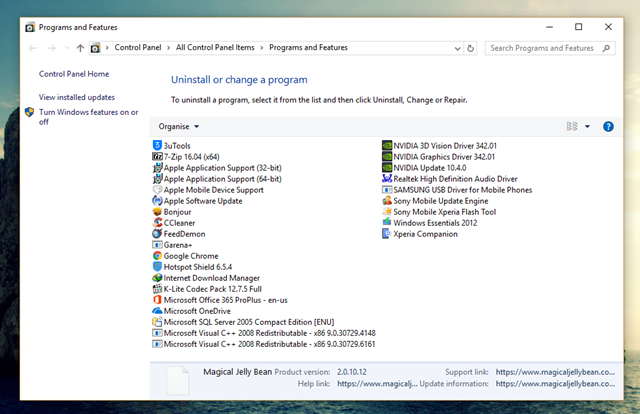Select NVIDIA Graphics Driver 342.01 icon
Viewport: 640px width, 414px height.
(387, 156)
